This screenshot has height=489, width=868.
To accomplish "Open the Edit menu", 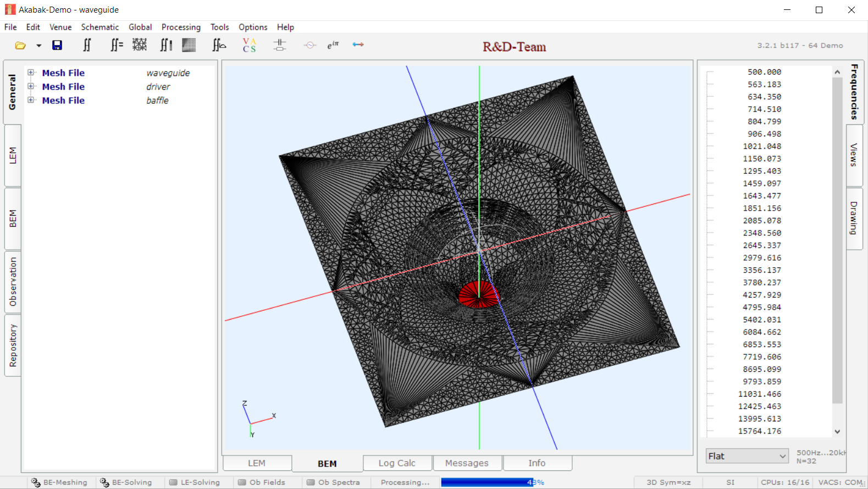I will coord(33,27).
